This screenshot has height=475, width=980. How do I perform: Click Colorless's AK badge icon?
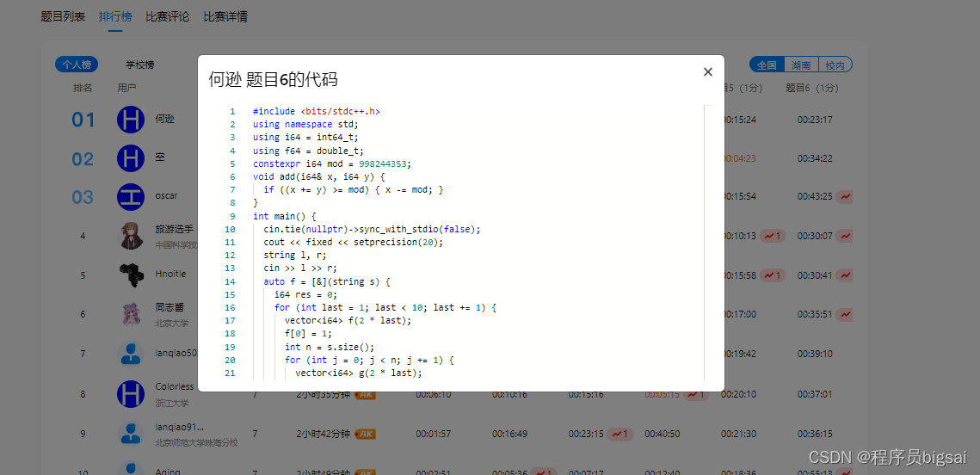(365, 394)
